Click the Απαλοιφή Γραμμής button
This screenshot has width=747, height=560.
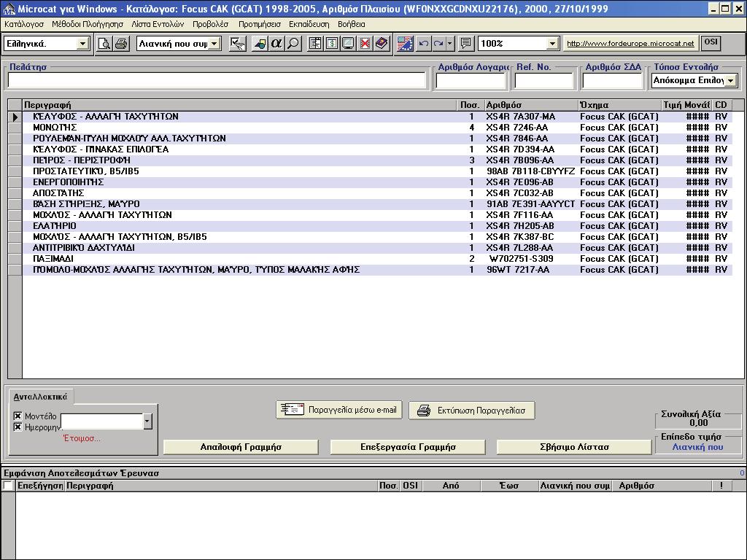pyautogui.click(x=241, y=447)
